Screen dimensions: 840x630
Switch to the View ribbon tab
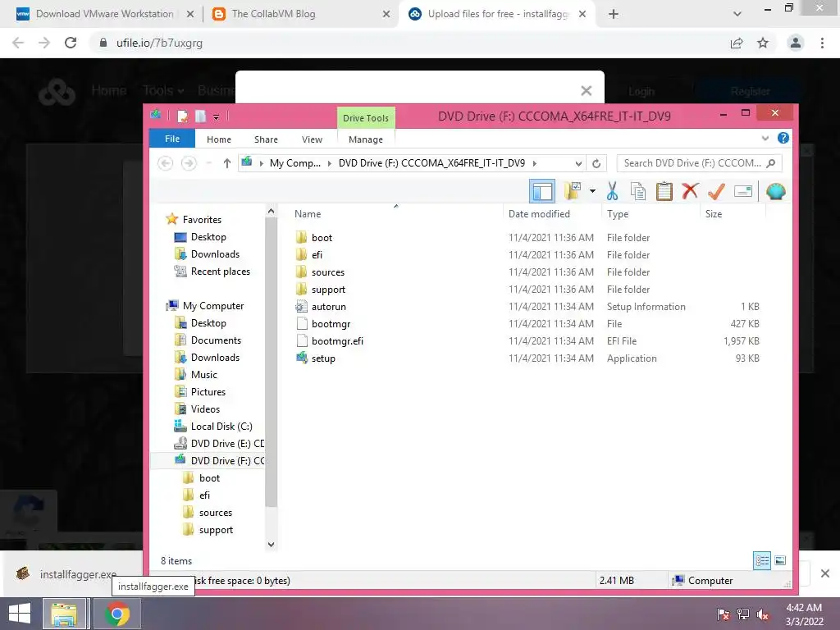coord(312,139)
